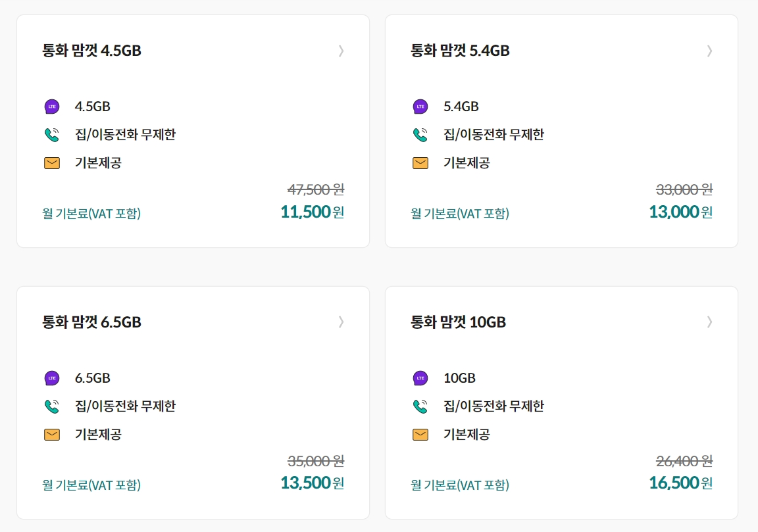The height and width of the screenshot is (532, 758).
Task: Click the 11,500원 monthly price
Action: pos(312,212)
